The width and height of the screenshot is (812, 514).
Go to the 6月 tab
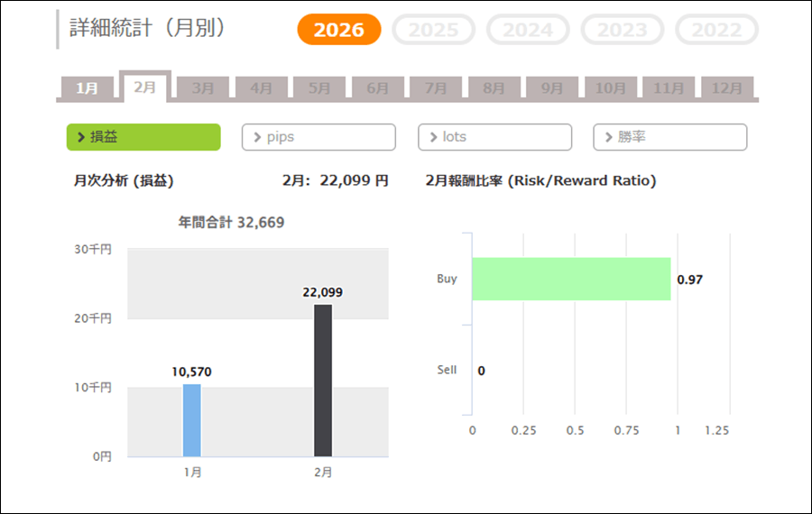click(377, 88)
